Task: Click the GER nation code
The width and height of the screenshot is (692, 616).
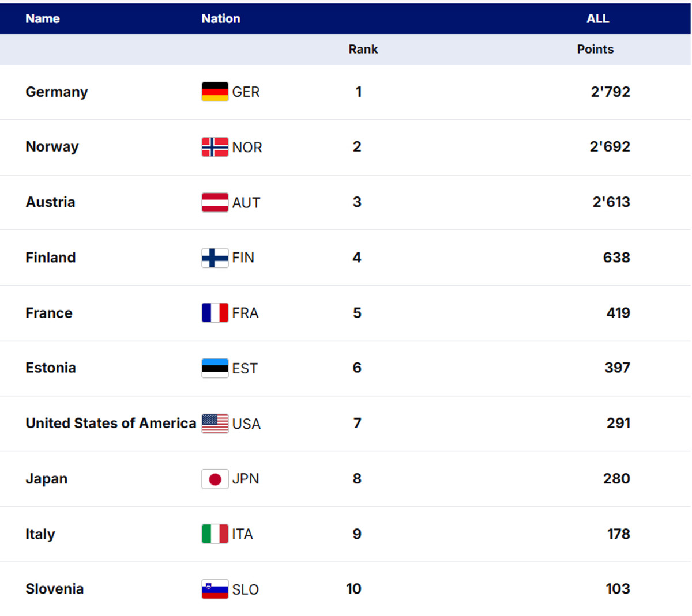Action: (x=246, y=92)
